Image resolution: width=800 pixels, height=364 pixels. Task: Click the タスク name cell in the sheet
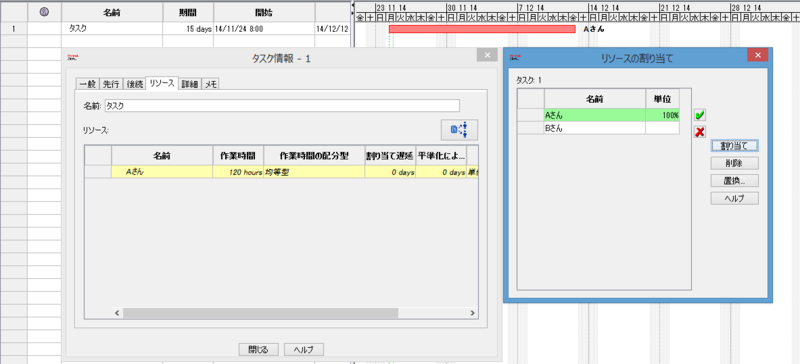coord(112,29)
